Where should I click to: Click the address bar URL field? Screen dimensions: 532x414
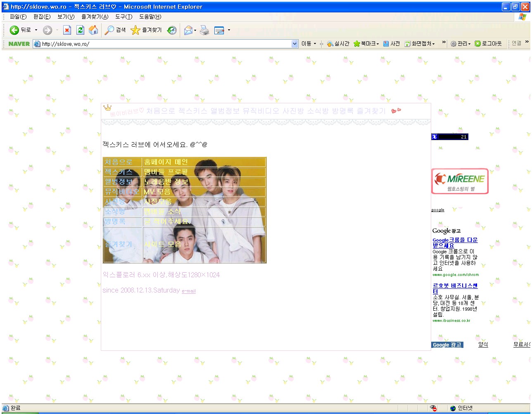[165, 44]
